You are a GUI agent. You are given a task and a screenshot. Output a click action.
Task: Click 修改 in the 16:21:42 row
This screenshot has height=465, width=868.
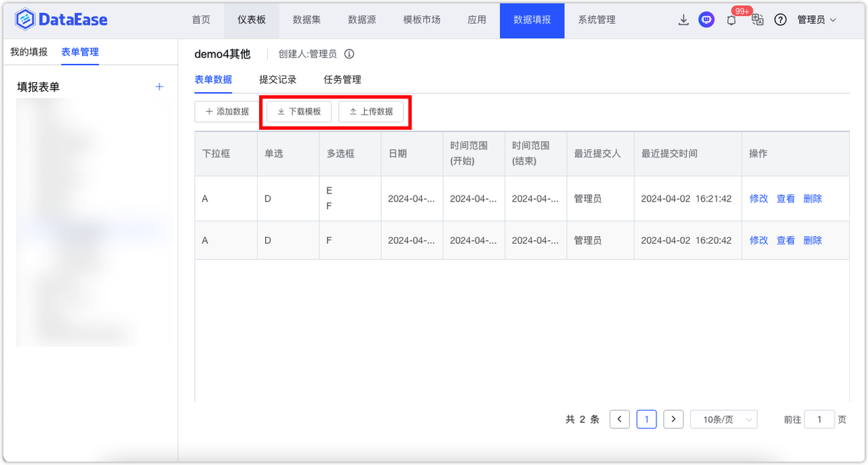tap(759, 199)
